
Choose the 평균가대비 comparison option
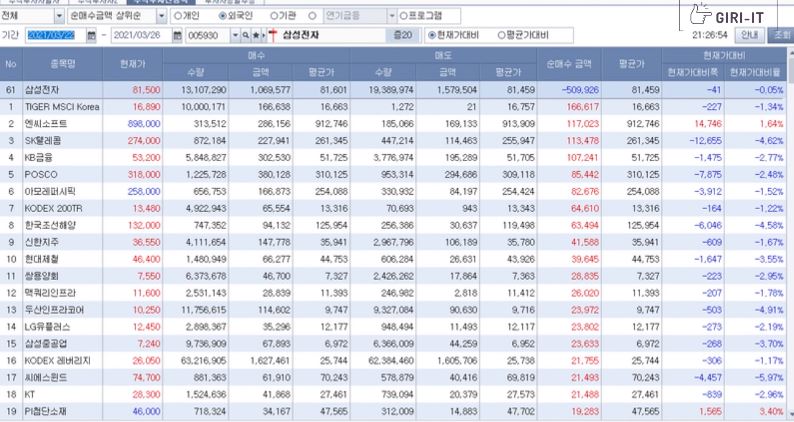pos(501,35)
